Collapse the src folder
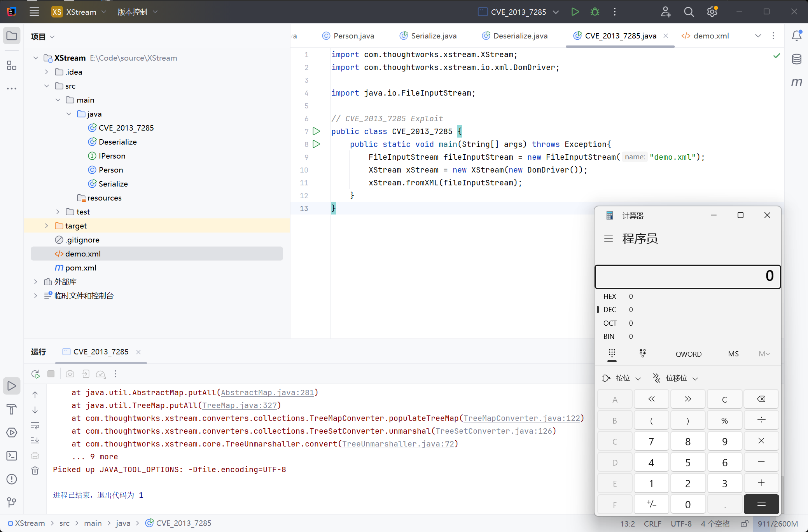 (x=47, y=86)
